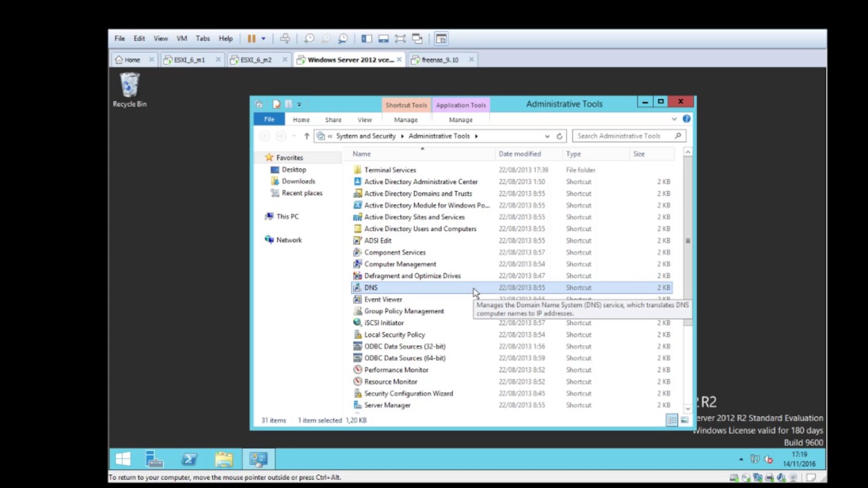868x488 pixels.
Task: Open the power options dropdown beside pause
Action: pos(263,39)
